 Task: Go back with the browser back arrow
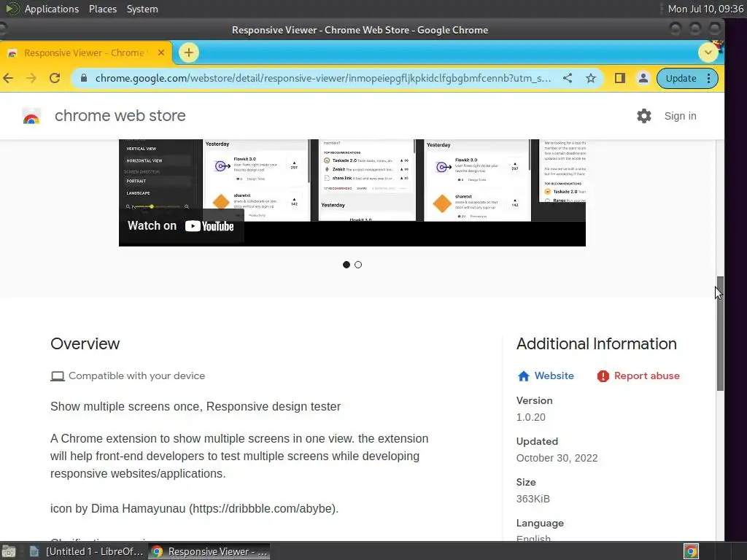pos(8,78)
